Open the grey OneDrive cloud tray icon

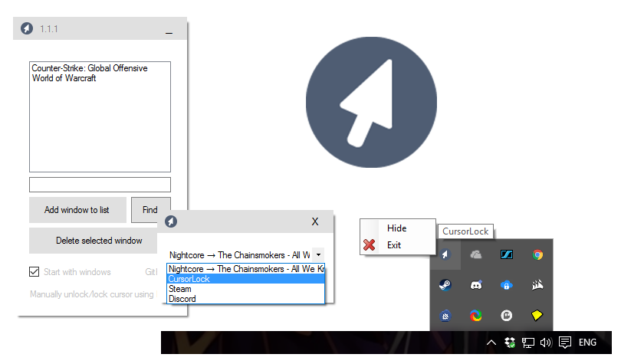tap(475, 254)
